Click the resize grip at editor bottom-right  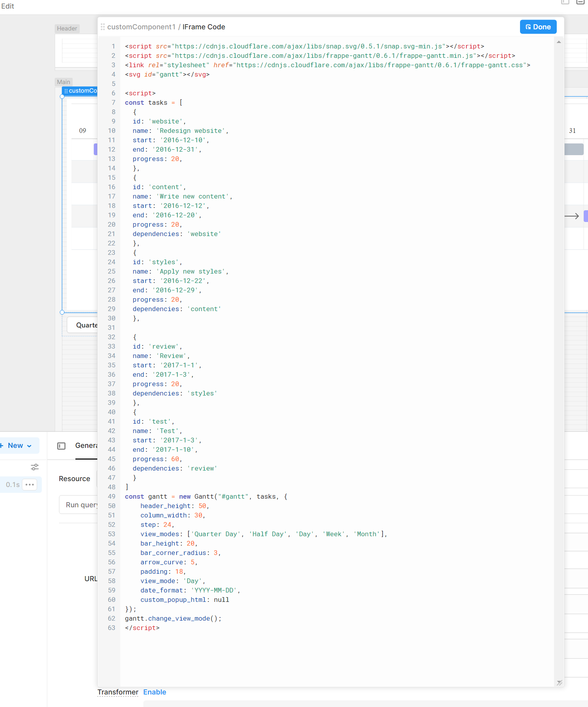click(559, 682)
